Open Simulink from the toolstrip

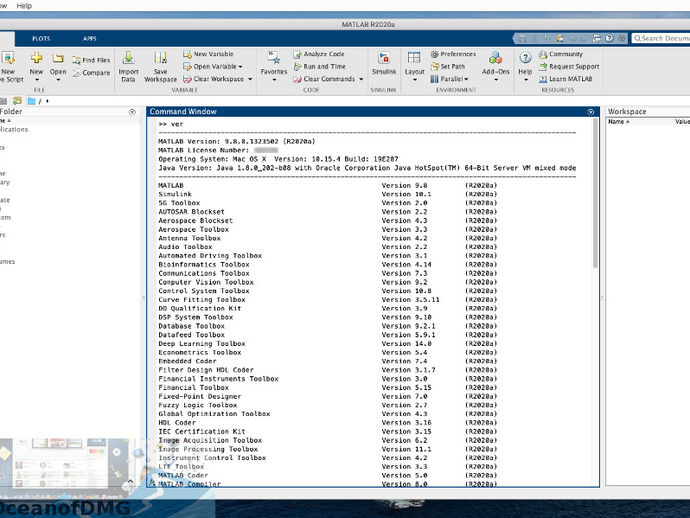coord(384,62)
